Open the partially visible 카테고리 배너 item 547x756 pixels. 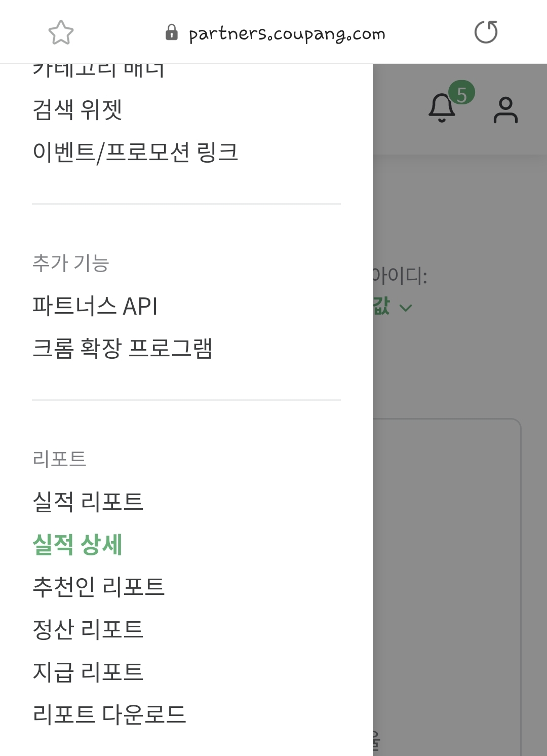(98, 70)
